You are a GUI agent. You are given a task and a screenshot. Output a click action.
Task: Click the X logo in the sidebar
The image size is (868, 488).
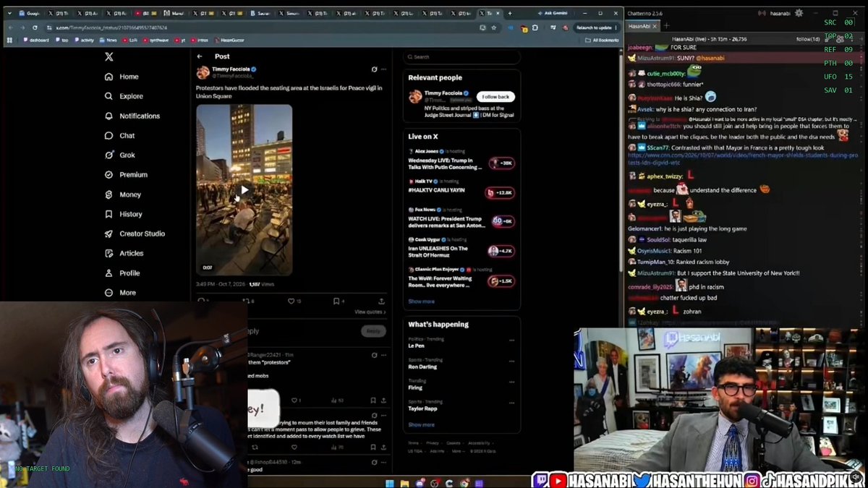pyautogui.click(x=109, y=56)
